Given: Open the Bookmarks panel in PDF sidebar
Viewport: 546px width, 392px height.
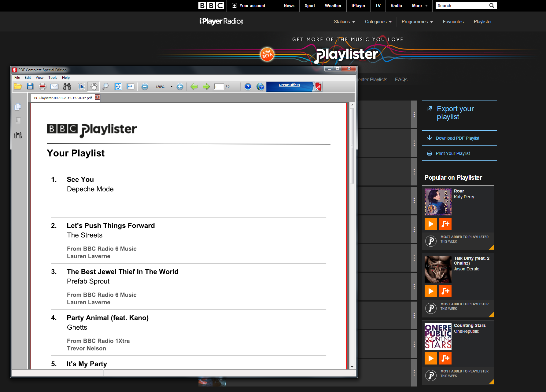Looking at the screenshot, I should click(x=18, y=121).
